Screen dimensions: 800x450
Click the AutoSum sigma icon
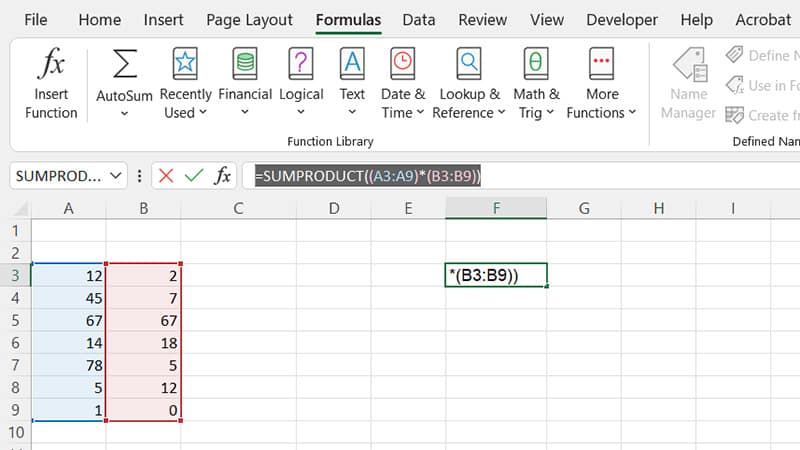[x=125, y=63]
